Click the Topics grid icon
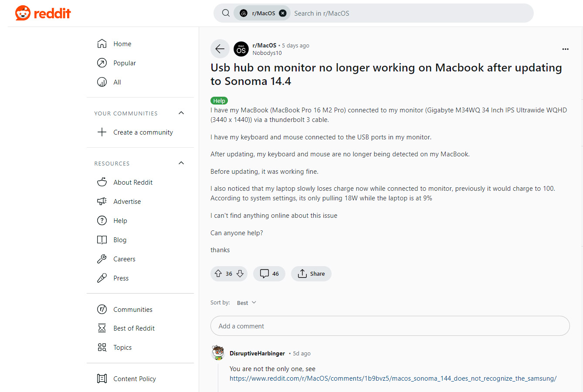This screenshot has height=392, width=583. pyautogui.click(x=102, y=347)
